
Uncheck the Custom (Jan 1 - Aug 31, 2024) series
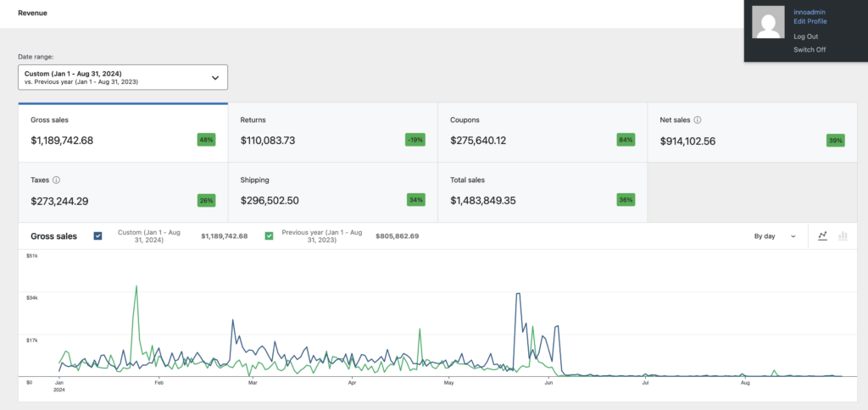pos(98,236)
